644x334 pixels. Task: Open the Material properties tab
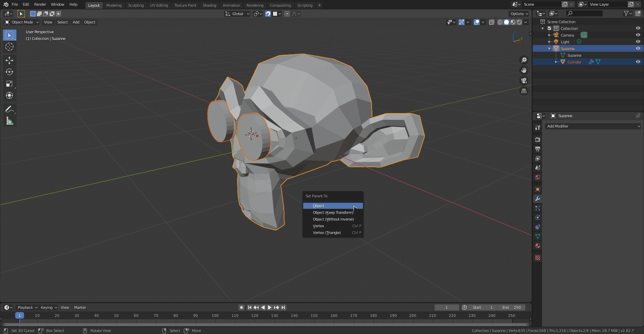click(x=538, y=246)
